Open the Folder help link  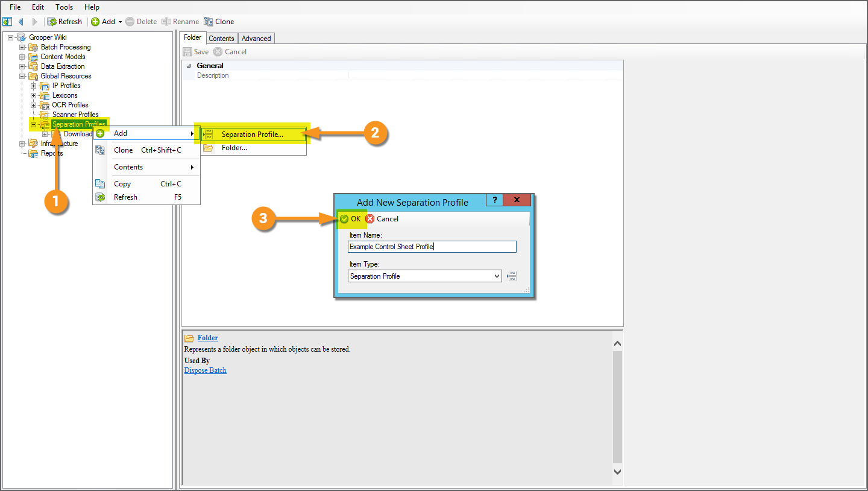click(208, 338)
